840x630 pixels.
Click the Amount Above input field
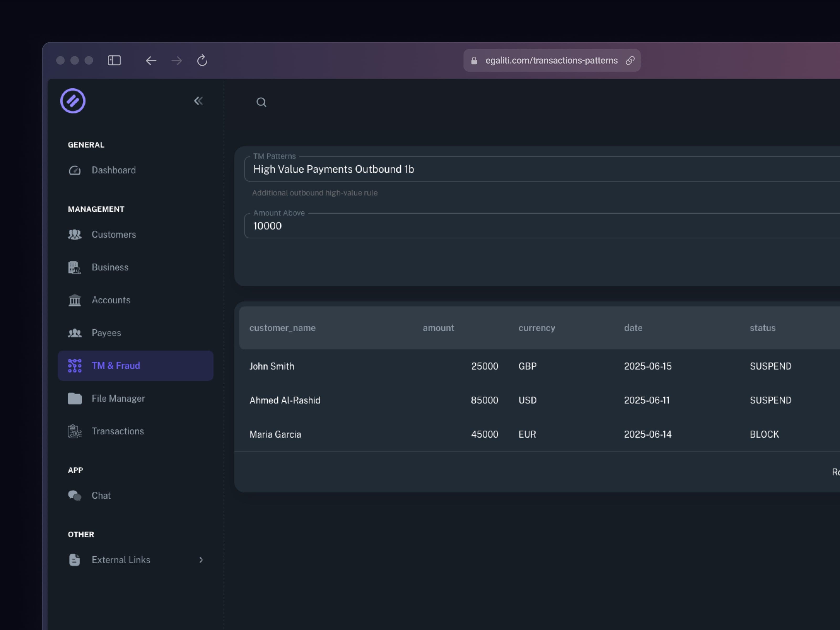pyautogui.click(x=542, y=226)
